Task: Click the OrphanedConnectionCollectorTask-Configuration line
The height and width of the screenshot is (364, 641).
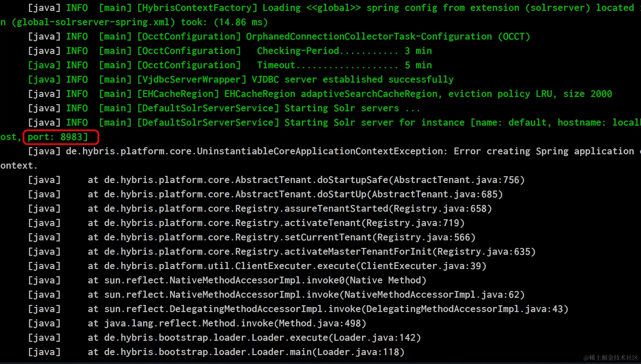Action: click(x=279, y=37)
